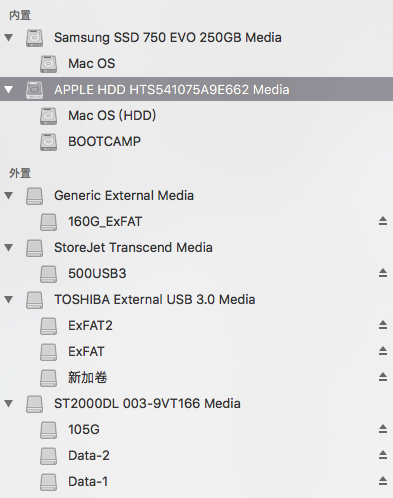Select the BOOTCAMP partition

tap(196, 141)
